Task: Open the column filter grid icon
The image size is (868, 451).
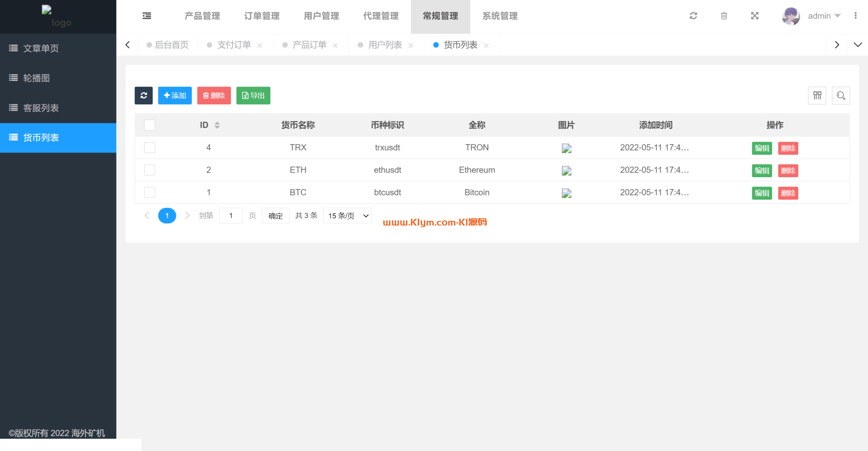Action: (817, 95)
